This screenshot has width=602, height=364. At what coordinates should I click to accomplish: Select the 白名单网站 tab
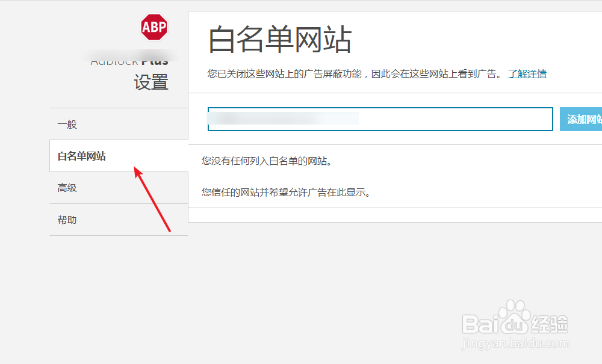pyautogui.click(x=119, y=156)
